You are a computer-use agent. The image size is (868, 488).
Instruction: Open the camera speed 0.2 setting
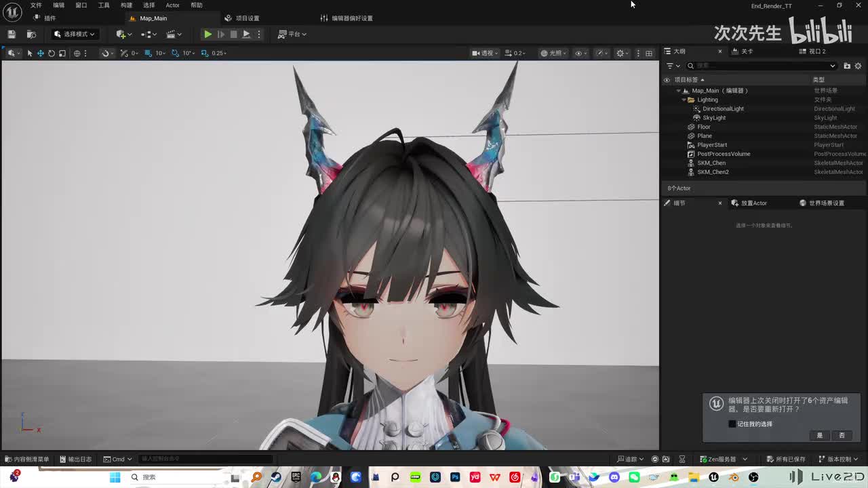point(516,53)
